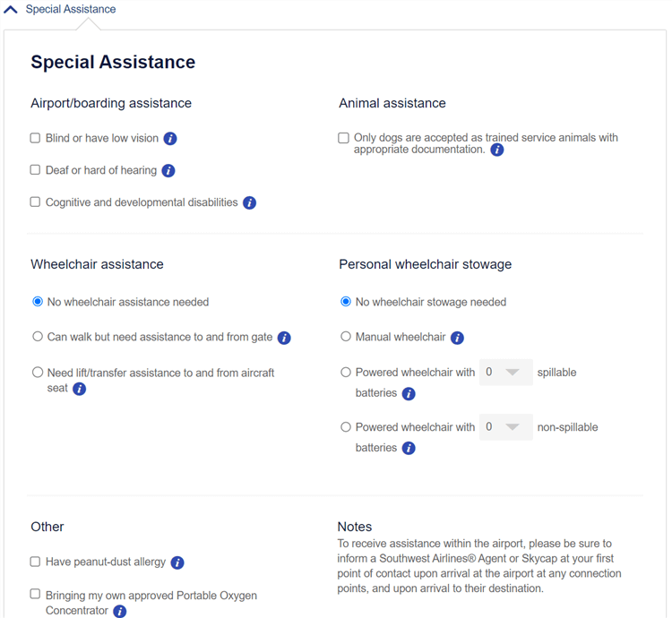Click info icon for lift/transfer assistance to seat
Screen dimensions: 672x618
80,389
